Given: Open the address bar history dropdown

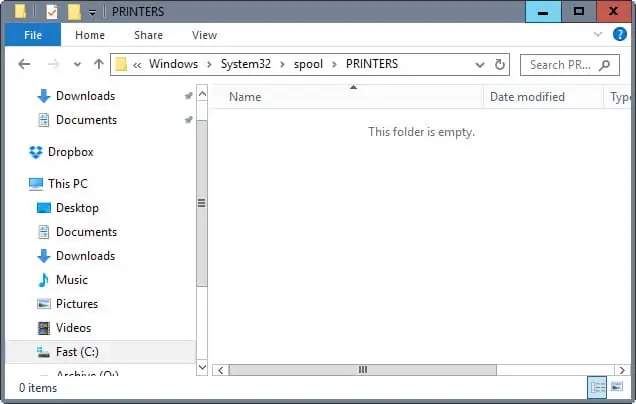Looking at the screenshot, I should (480, 64).
